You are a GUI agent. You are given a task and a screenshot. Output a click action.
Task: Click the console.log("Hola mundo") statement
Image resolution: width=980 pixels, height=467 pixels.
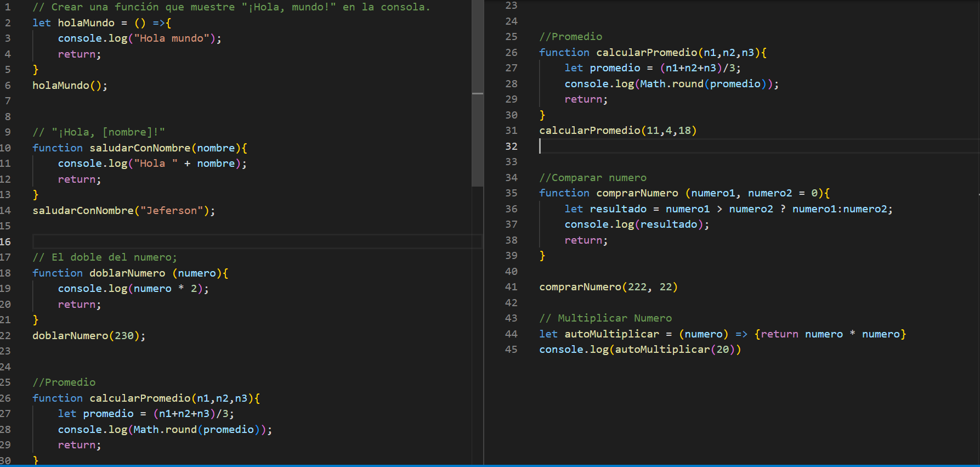click(140, 38)
